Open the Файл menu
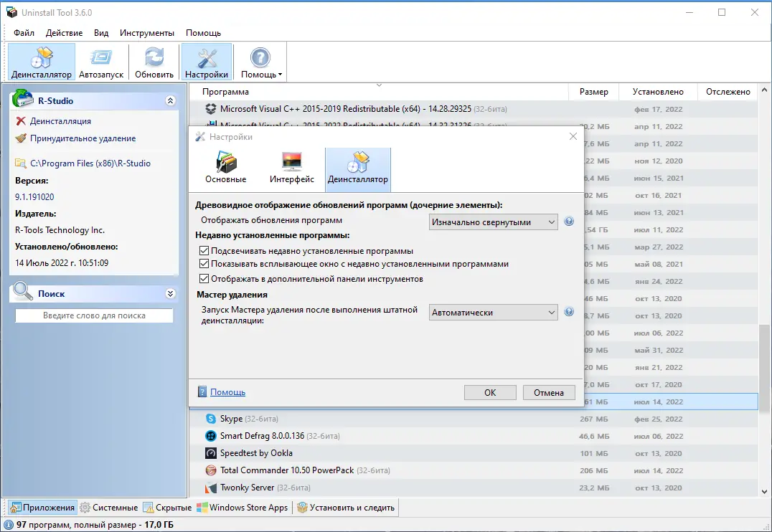Viewport: 772px width, 532px height. point(24,33)
